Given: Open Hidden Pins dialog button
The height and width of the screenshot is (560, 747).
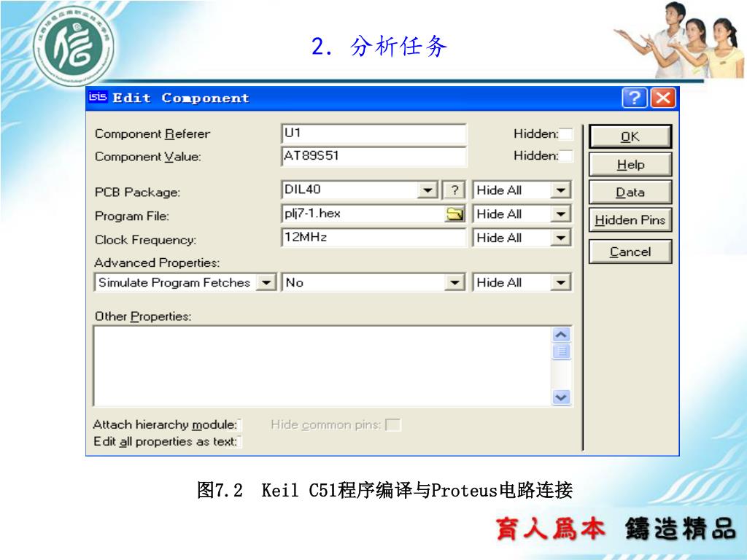Looking at the screenshot, I should (630, 219).
